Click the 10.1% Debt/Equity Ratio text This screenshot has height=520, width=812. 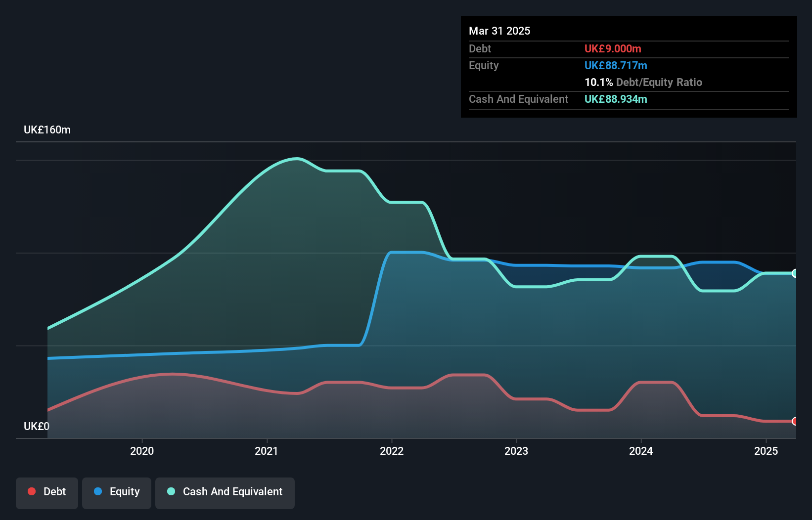click(643, 82)
